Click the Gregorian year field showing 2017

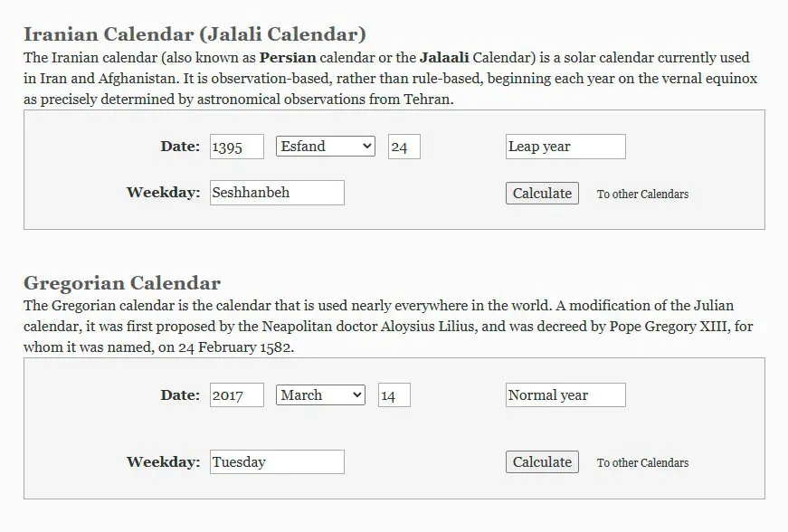237,394
